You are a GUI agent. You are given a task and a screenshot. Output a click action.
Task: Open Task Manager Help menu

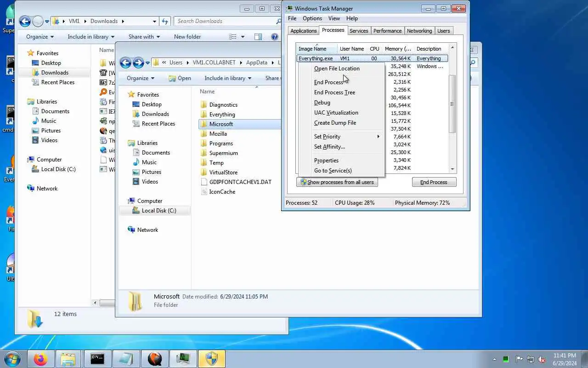pos(352,18)
